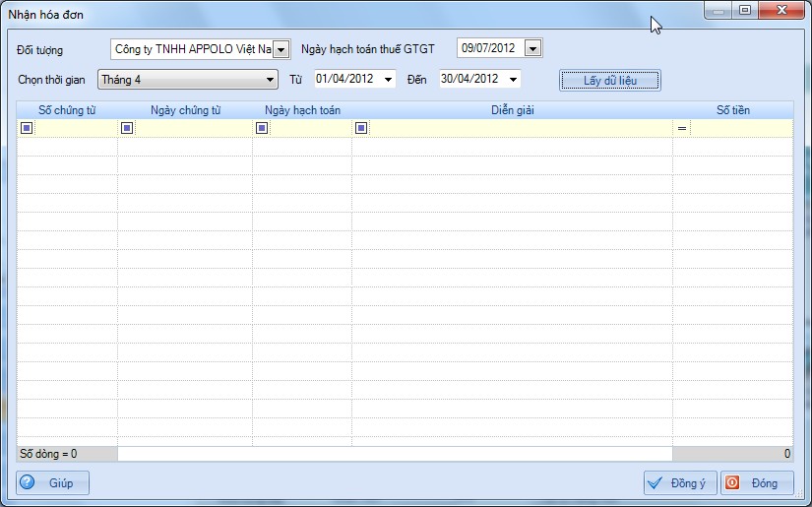Maximize the Nhận hóa đơn window

tap(745, 11)
